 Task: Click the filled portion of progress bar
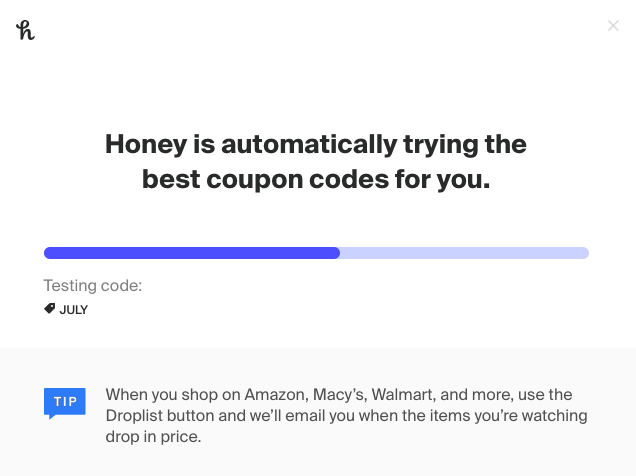(x=192, y=253)
